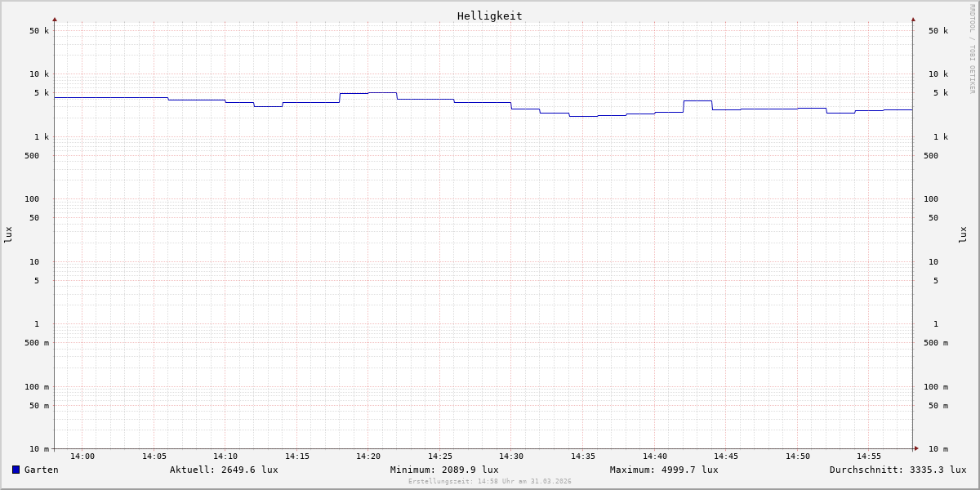Click the 14:00 time axis label
Image resolution: width=980 pixels, height=490 pixels.
click(x=82, y=457)
